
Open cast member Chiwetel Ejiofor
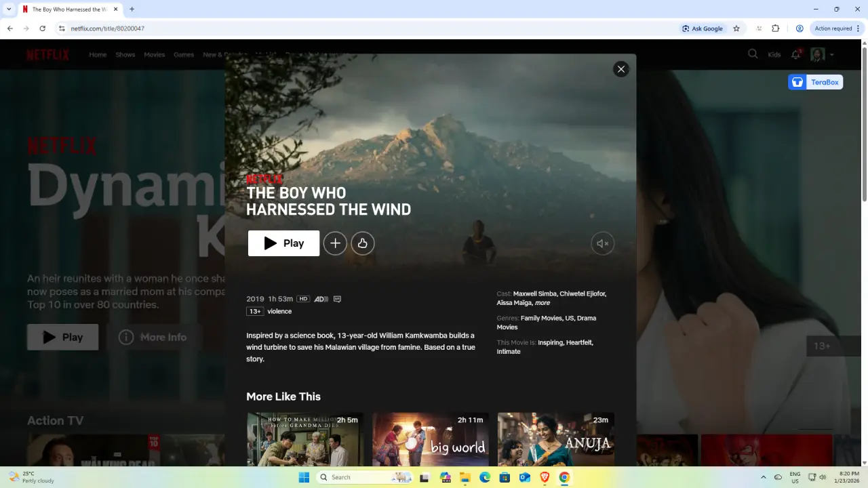pos(583,294)
